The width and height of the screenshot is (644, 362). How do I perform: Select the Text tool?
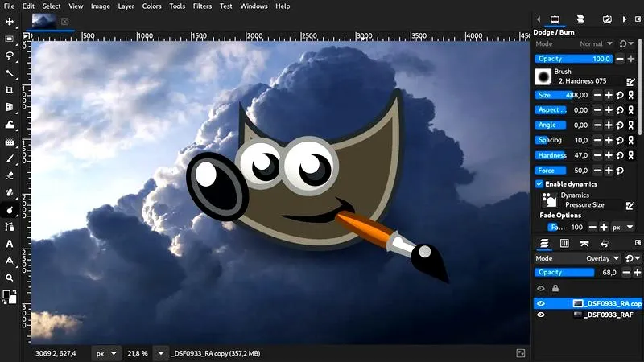(10, 244)
